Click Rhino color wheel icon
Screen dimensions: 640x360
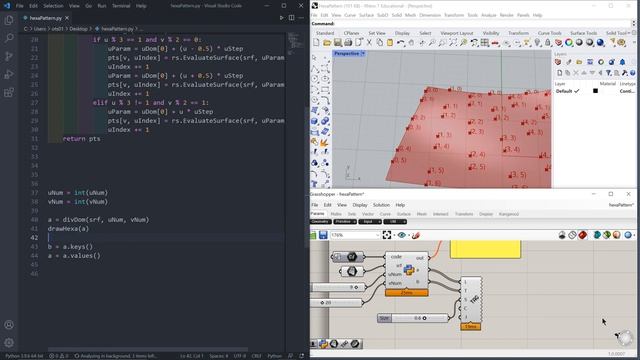pos(569,42)
